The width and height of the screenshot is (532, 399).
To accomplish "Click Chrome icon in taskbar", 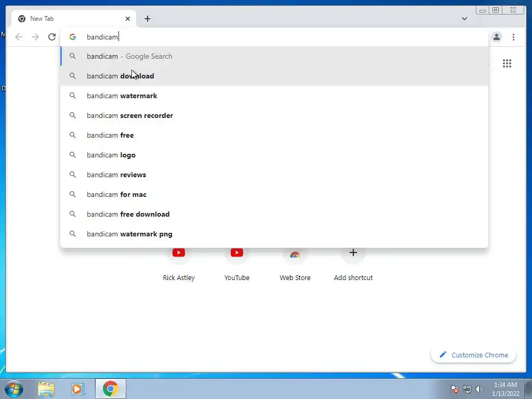I will (x=111, y=389).
